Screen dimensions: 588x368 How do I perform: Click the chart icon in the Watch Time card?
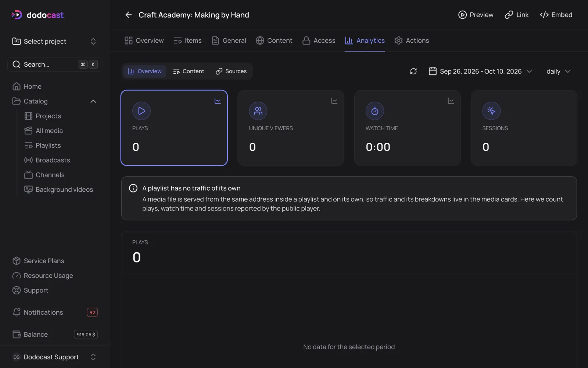click(x=451, y=101)
